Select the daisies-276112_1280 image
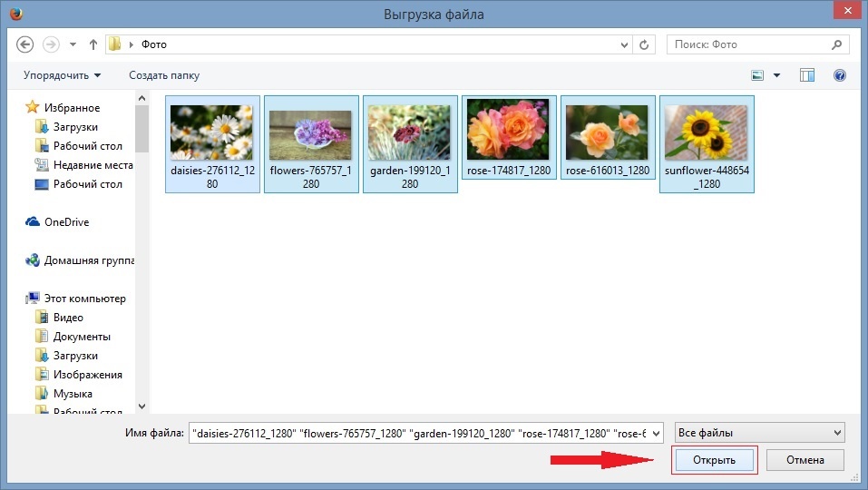 click(211, 143)
